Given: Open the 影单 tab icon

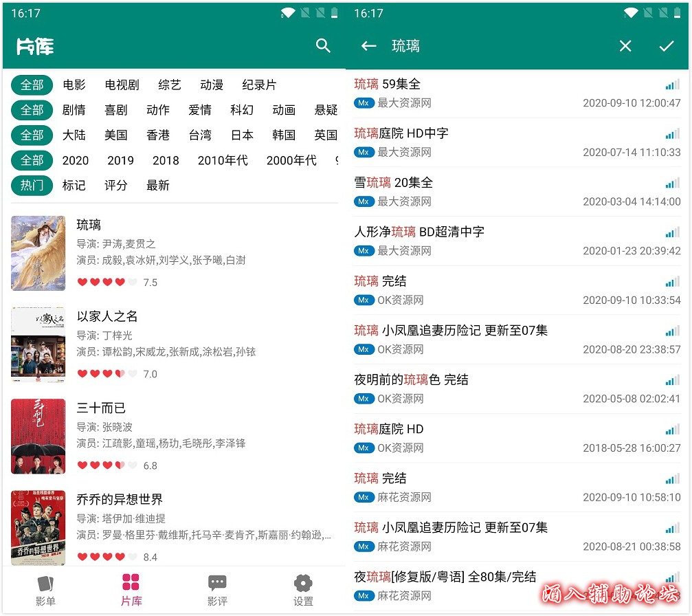Looking at the screenshot, I should pyautogui.click(x=45, y=583).
